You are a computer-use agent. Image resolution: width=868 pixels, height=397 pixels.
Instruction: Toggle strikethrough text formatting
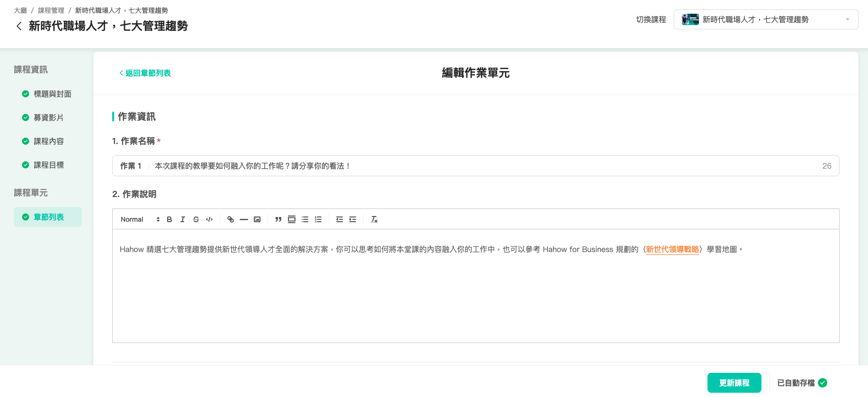[x=196, y=219]
